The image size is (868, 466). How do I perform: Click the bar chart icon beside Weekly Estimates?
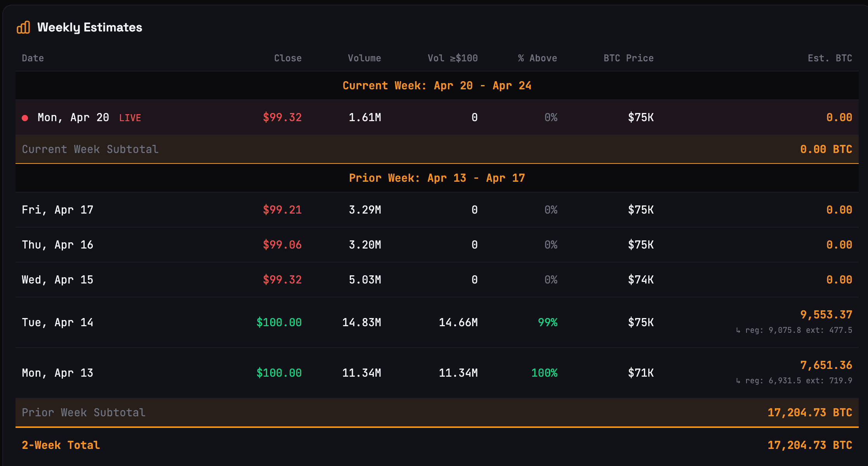pos(23,28)
